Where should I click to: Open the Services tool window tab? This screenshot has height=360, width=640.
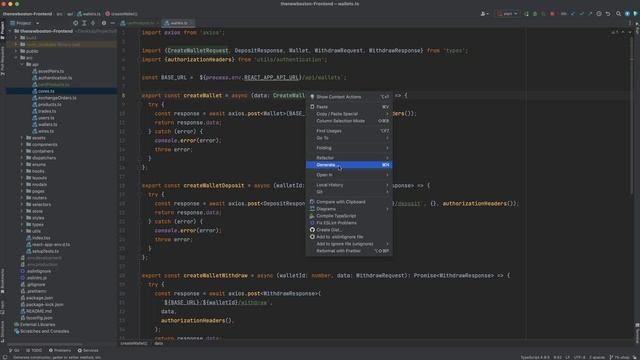[88, 351]
